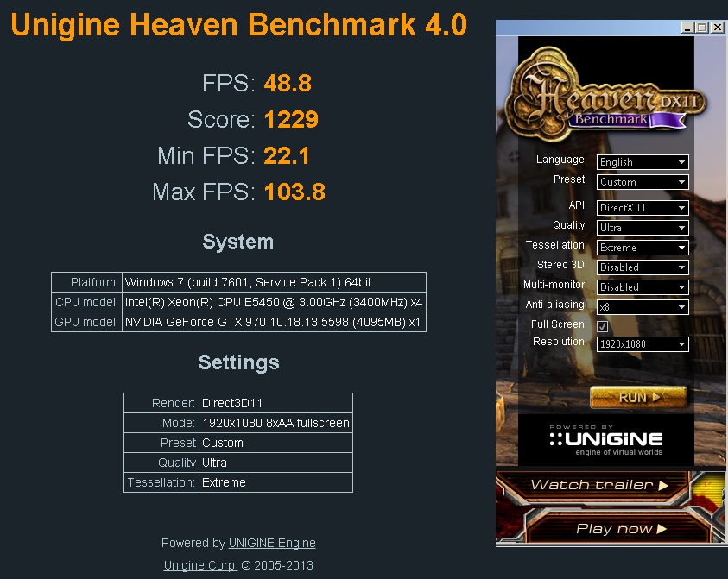Viewport: 728px width, 579px height.
Task: Click the Settings heading
Action: (238, 362)
